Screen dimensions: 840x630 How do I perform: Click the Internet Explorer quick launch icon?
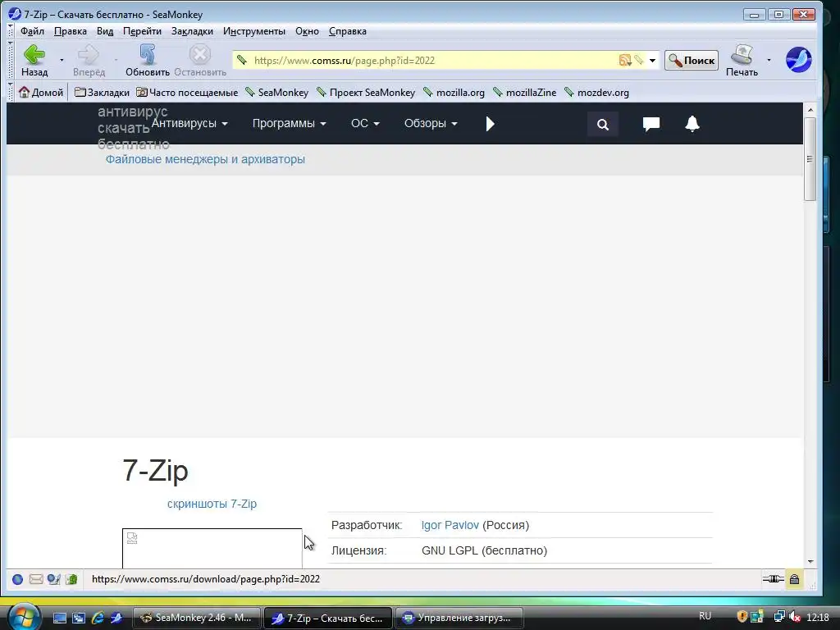tap(98, 618)
